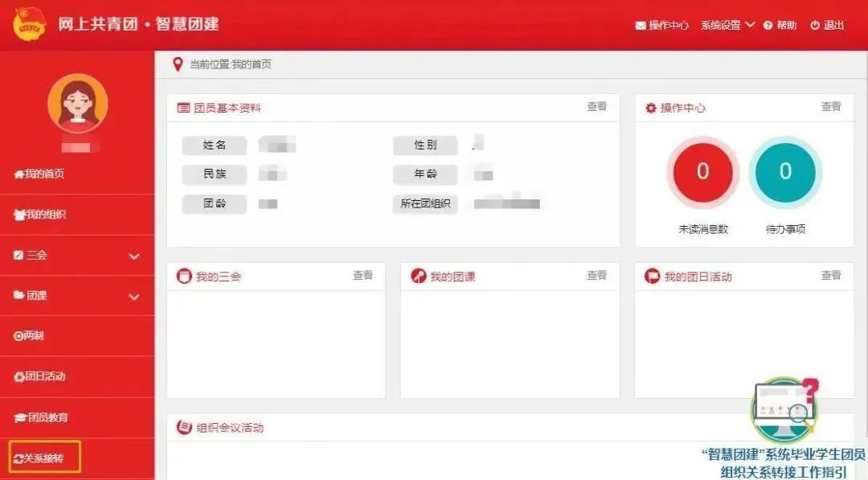Click the 帮助 help question icon

[768, 26]
